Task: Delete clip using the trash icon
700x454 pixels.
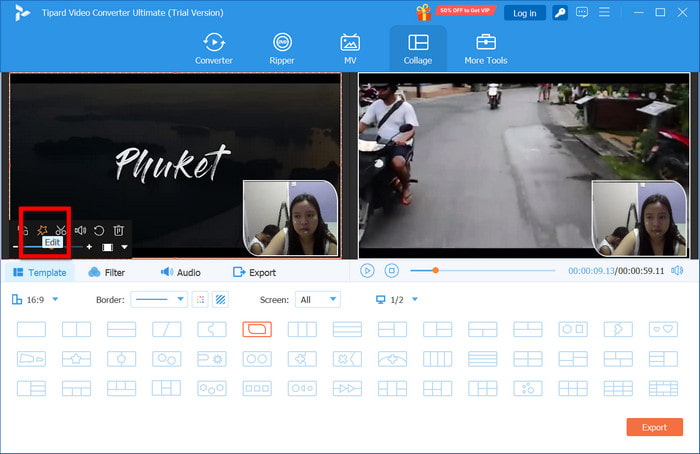Action: coord(118,230)
